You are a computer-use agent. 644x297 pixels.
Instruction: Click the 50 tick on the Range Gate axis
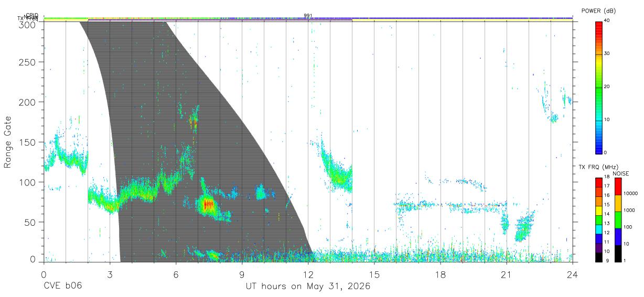[x=30, y=222]
